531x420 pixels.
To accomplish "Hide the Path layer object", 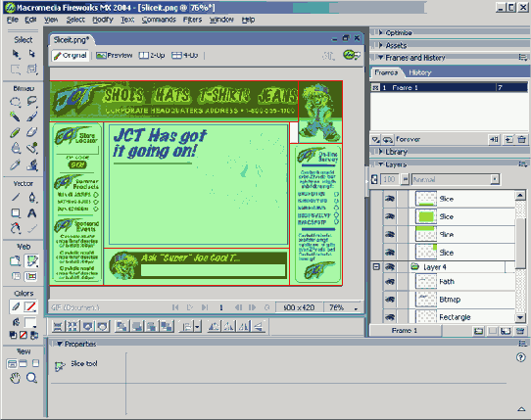I will click(x=390, y=282).
